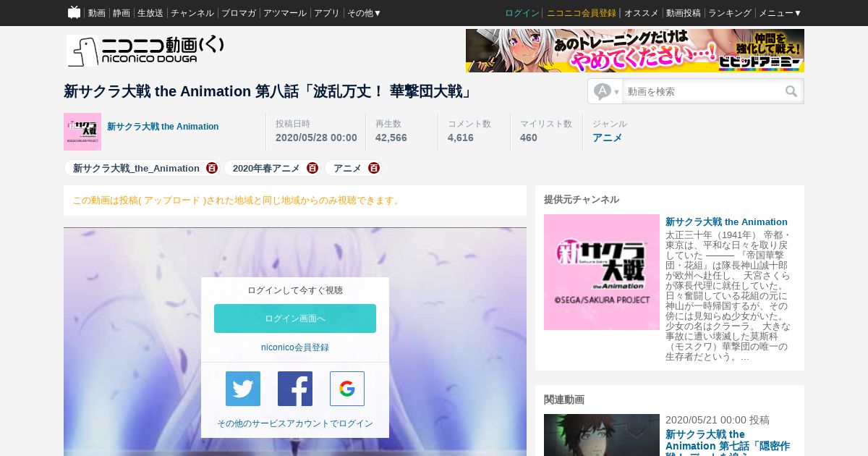The image size is (868, 456).
Task: Click the channel icon beside video stats
Action: [x=82, y=132]
